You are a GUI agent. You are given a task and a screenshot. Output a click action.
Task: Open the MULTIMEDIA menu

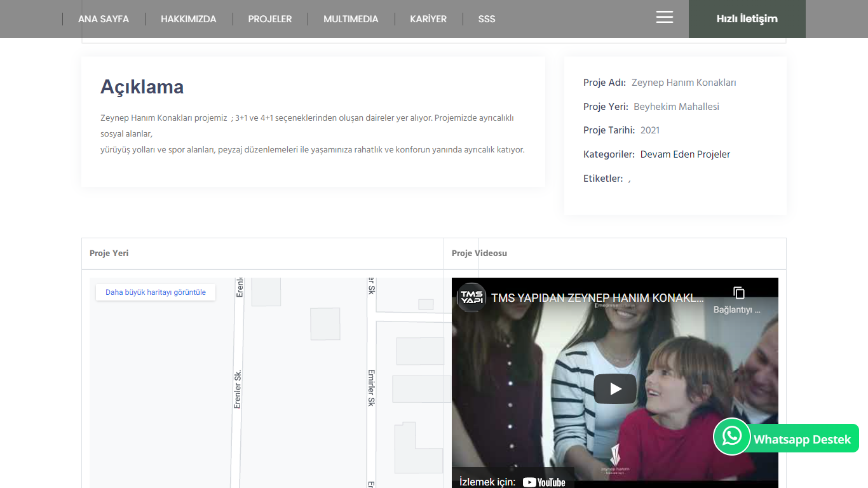(x=351, y=19)
